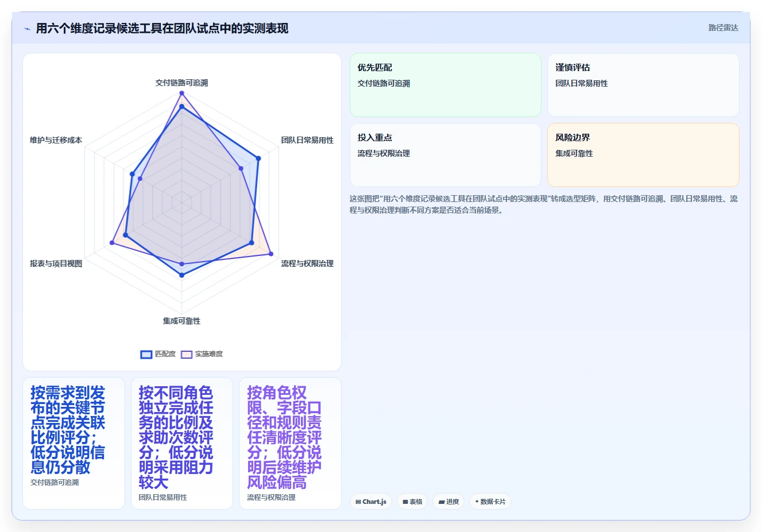This screenshot has width=762, height=532.
Task: Click 交付链路可追溯 in the 优先匹配 card
Action: (384, 83)
